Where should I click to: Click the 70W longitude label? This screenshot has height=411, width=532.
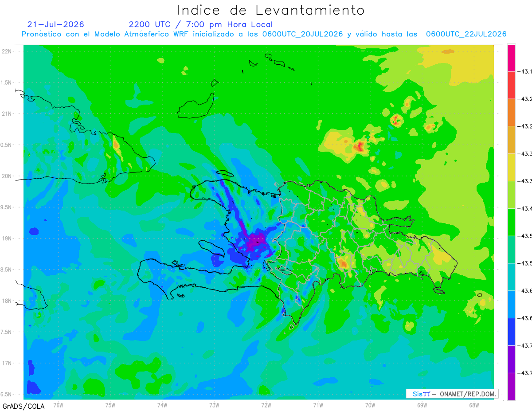[x=370, y=405]
